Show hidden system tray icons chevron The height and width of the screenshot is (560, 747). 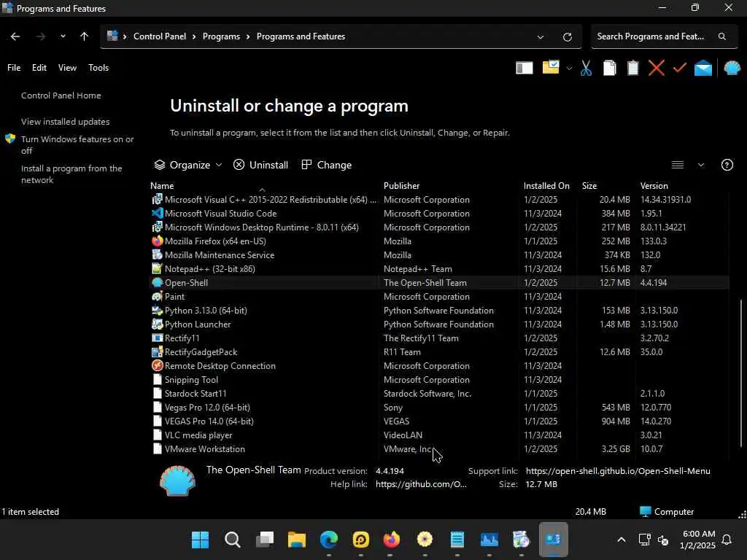point(622,540)
